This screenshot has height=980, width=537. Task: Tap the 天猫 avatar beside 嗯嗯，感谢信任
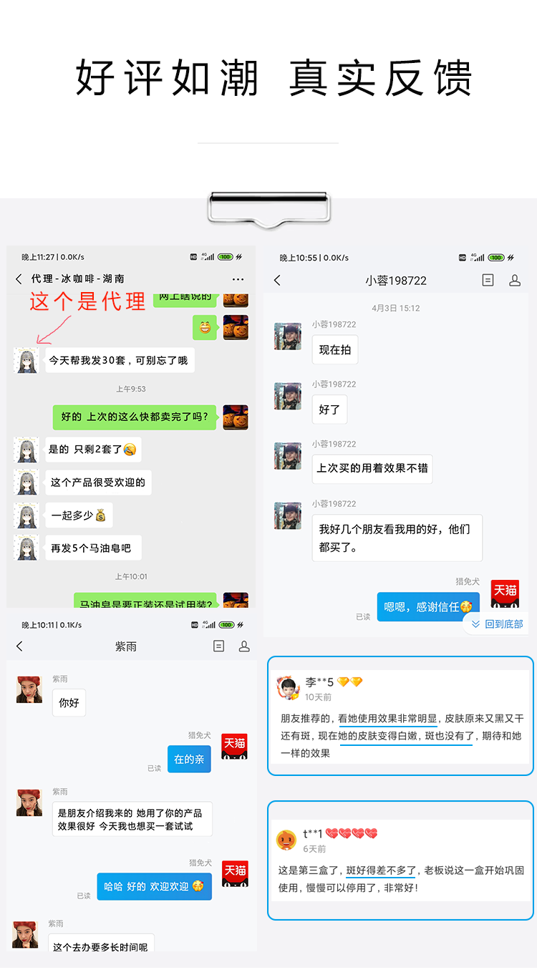click(x=505, y=594)
